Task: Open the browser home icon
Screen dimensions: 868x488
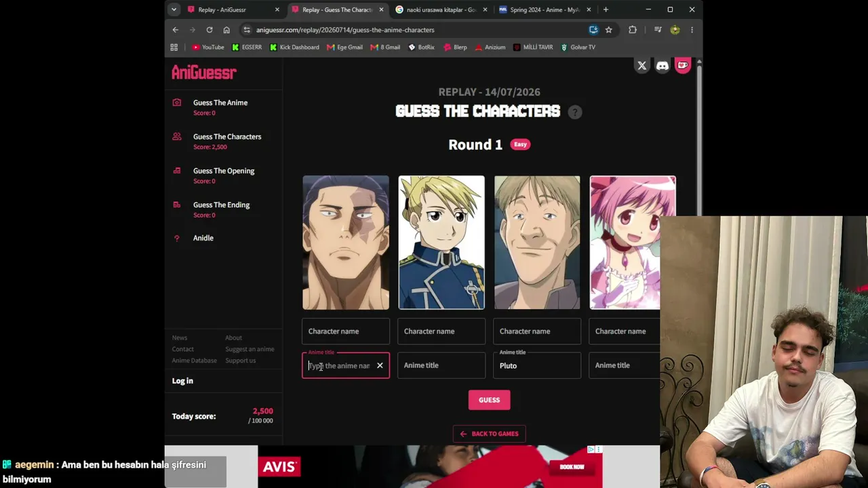Action: tap(226, 30)
